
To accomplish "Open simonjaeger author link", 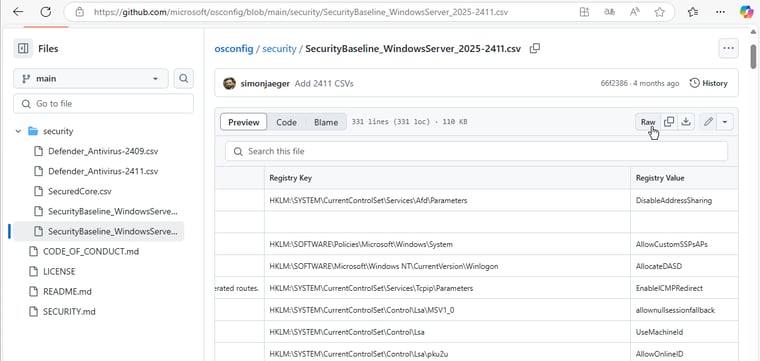I will click(265, 83).
